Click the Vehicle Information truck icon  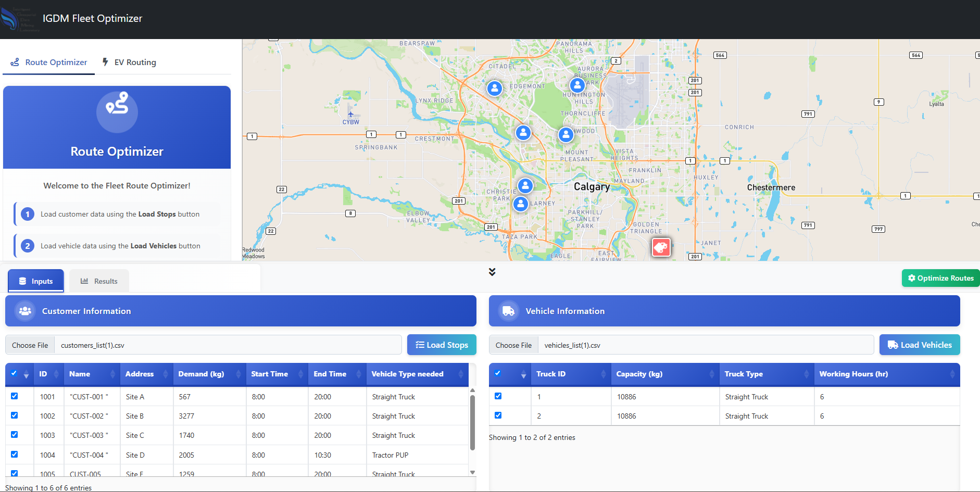tap(509, 311)
